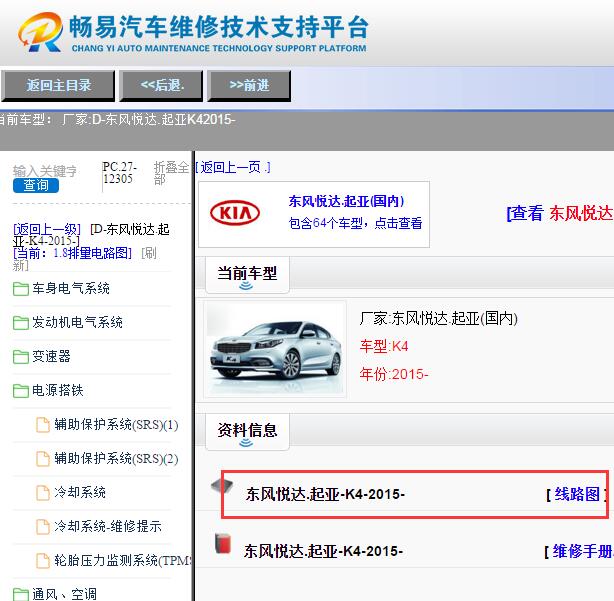This screenshot has width=614, height=601.
Task: Click the document icon beside 冷却系统-维修提示
Action: click(43, 527)
